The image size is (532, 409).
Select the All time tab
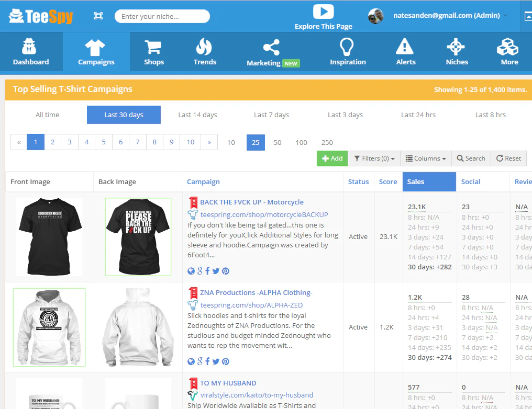click(x=48, y=115)
